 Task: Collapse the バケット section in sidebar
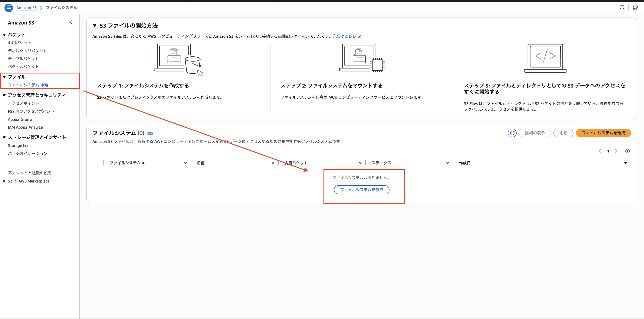4,34
